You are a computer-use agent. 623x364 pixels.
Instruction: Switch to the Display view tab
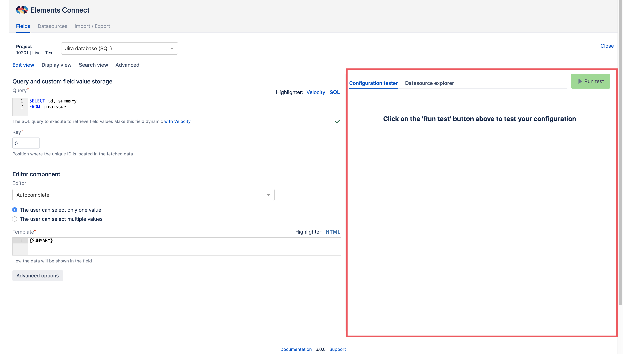(56, 65)
